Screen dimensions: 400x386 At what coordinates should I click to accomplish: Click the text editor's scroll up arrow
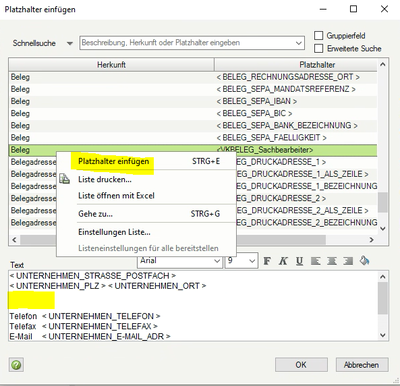(x=383, y=277)
